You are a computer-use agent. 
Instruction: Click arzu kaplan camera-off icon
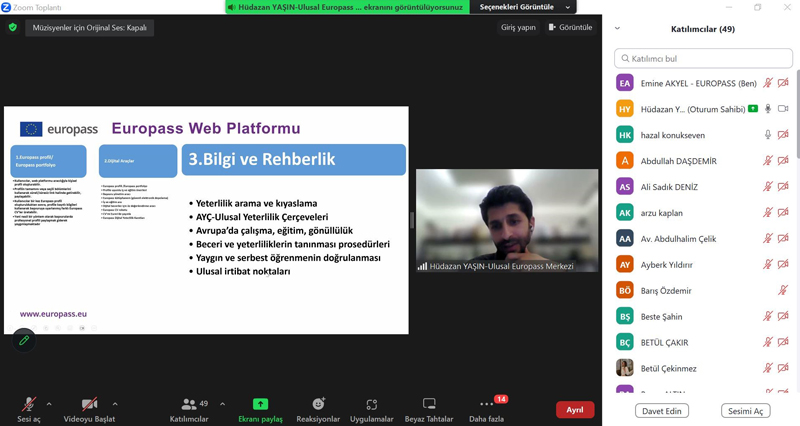[783, 212]
